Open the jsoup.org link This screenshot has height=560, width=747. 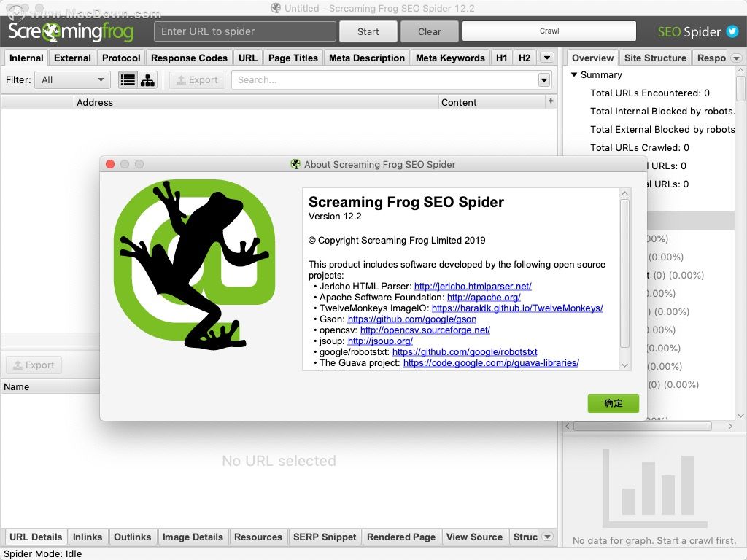click(380, 341)
